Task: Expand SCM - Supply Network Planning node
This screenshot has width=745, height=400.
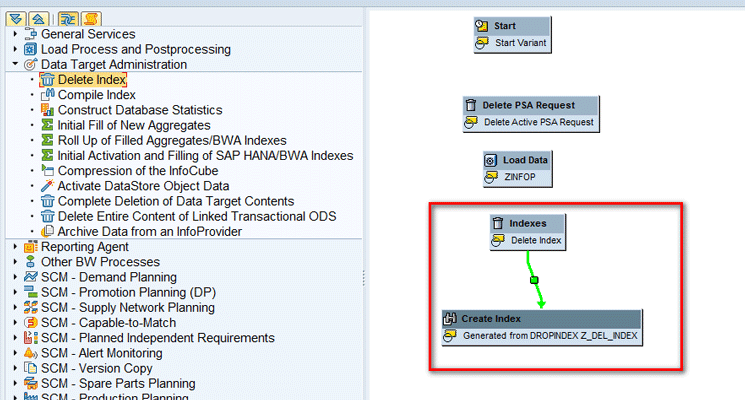Action: pyautogui.click(x=15, y=307)
